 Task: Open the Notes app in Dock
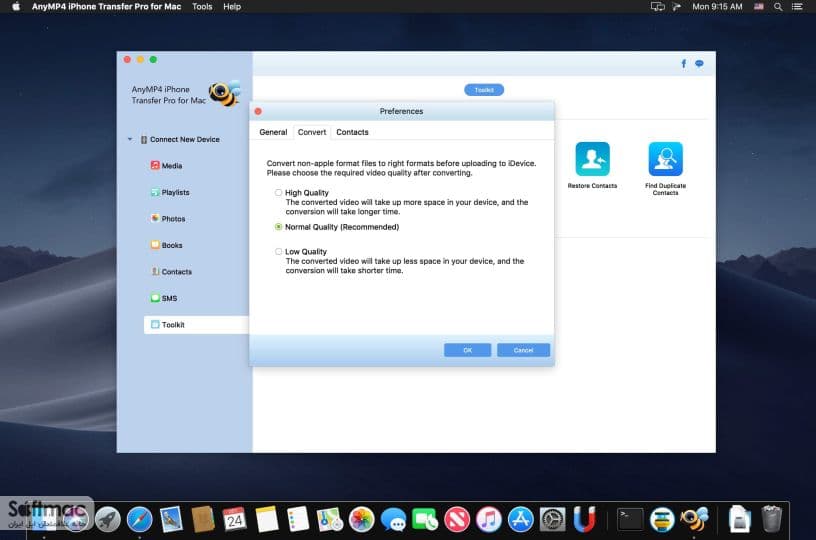(x=266, y=519)
